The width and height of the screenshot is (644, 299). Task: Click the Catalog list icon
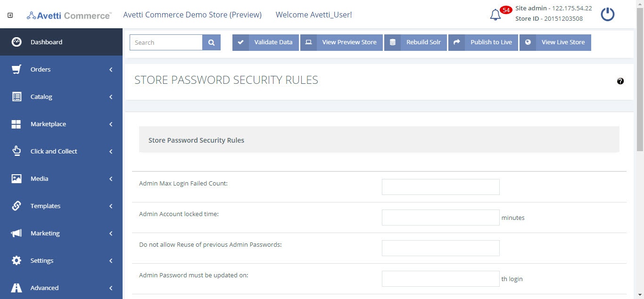point(17,97)
